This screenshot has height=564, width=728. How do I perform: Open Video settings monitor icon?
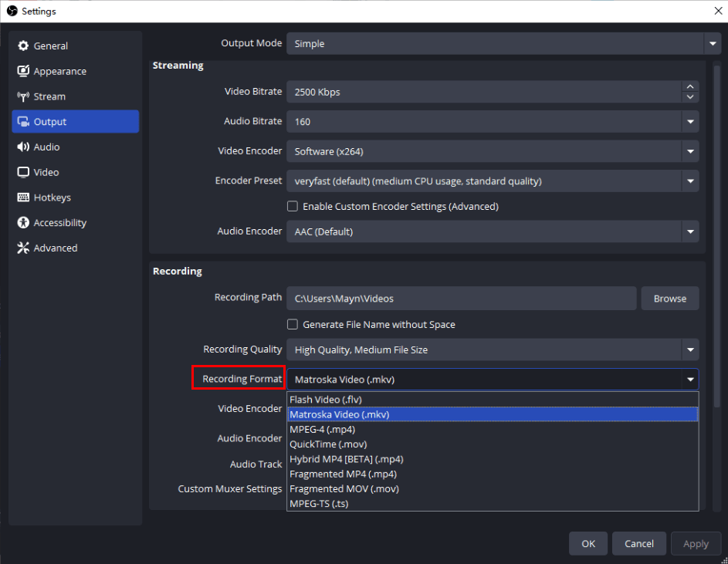click(x=23, y=173)
